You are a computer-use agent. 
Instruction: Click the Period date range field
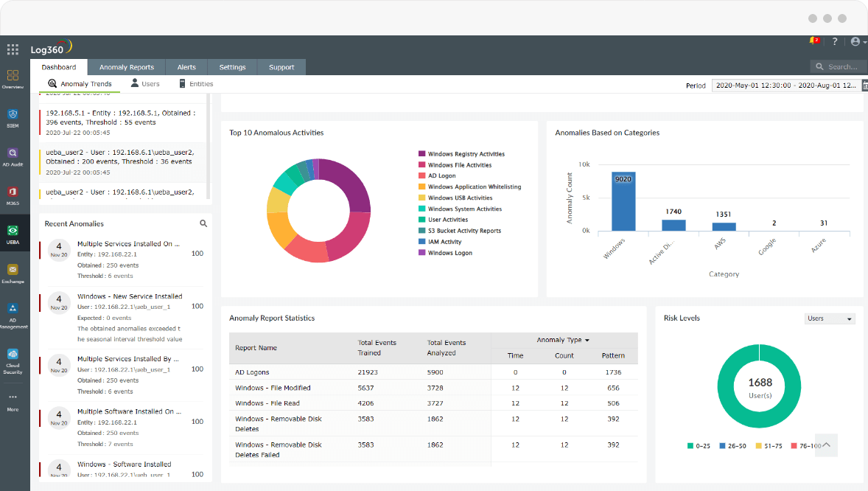pos(785,86)
